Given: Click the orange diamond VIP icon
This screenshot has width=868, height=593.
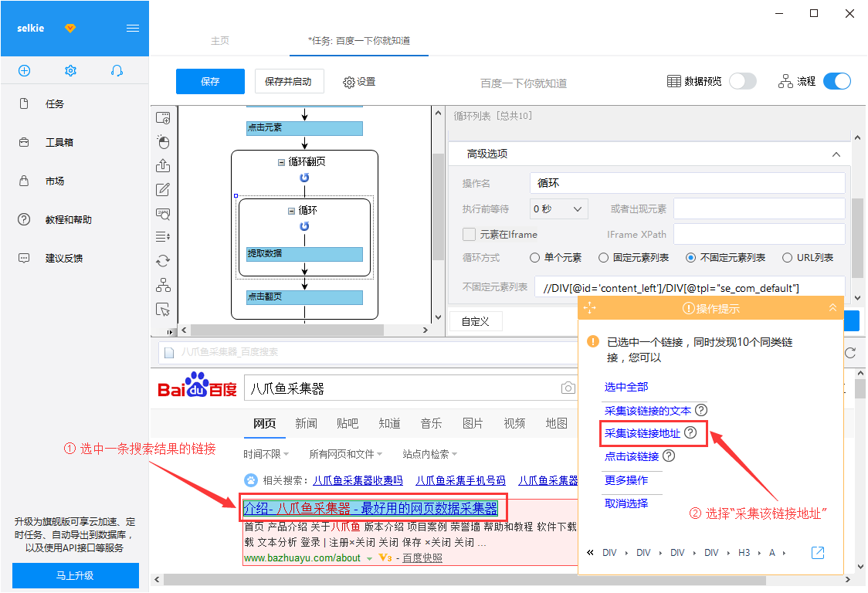Looking at the screenshot, I should click(x=70, y=29).
